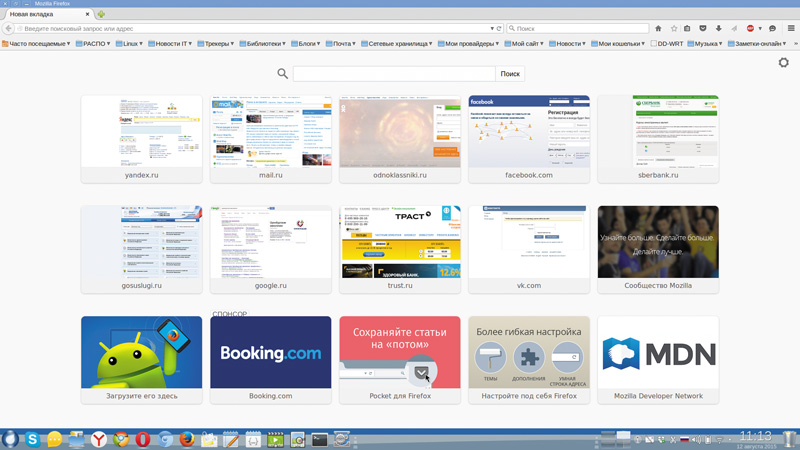Image resolution: width=800 pixels, height=450 pixels.
Task: Open the video player icon in the taskbar
Action: point(275,439)
